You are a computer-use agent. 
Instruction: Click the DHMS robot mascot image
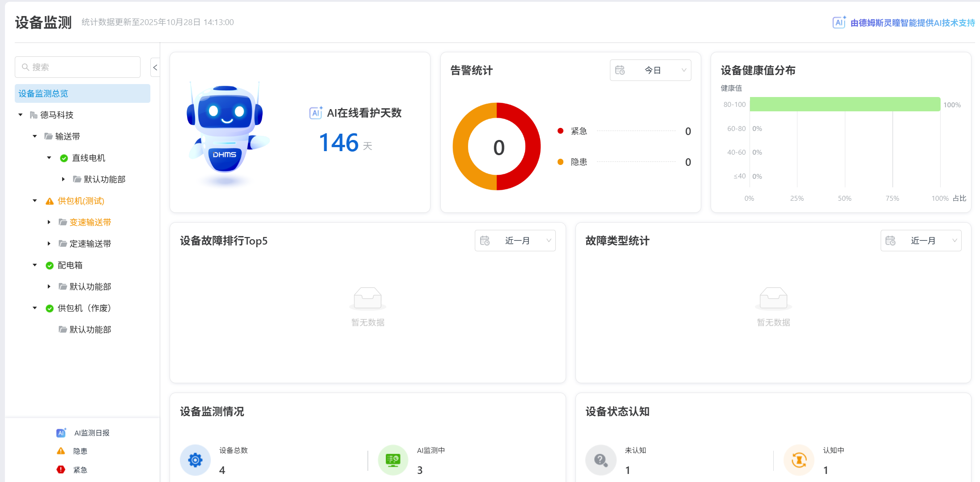coord(226,132)
